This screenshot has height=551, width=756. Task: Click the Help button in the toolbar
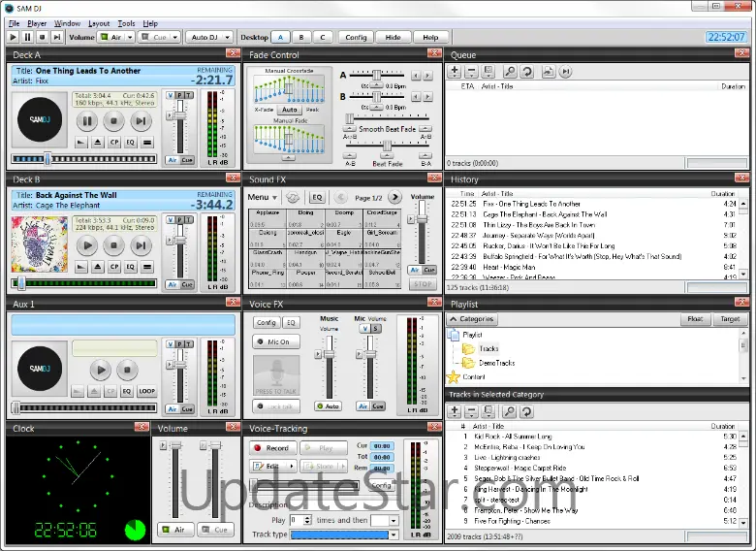point(430,37)
